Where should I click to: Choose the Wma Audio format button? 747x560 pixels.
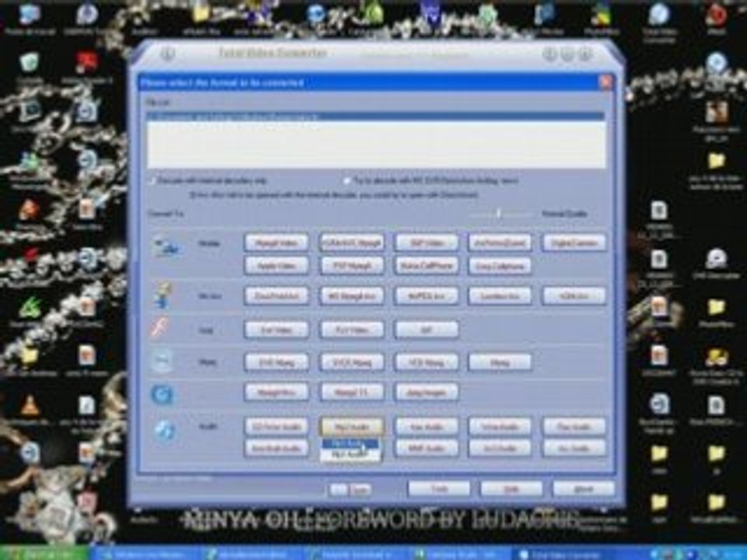[x=500, y=427]
